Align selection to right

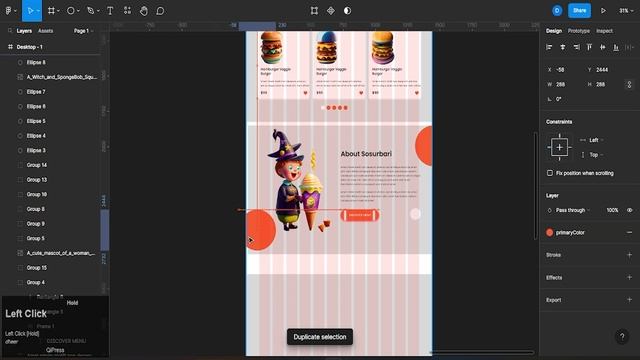tap(576, 47)
